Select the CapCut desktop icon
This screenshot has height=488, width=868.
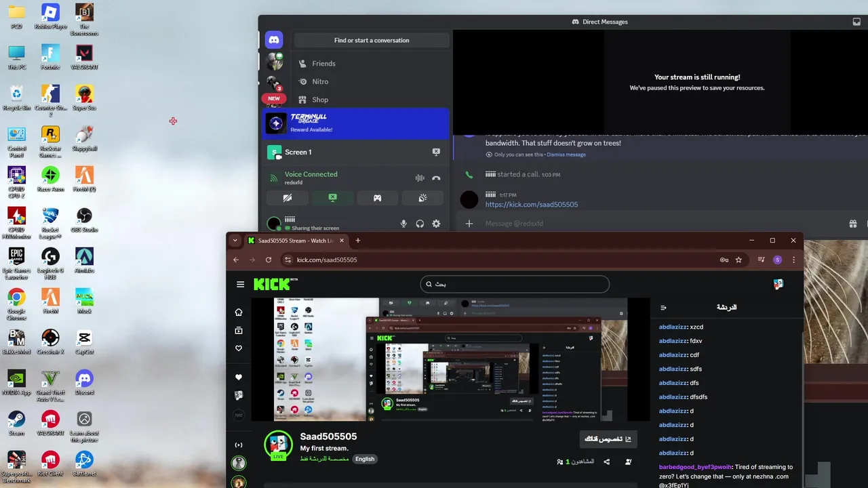click(84, 342)
